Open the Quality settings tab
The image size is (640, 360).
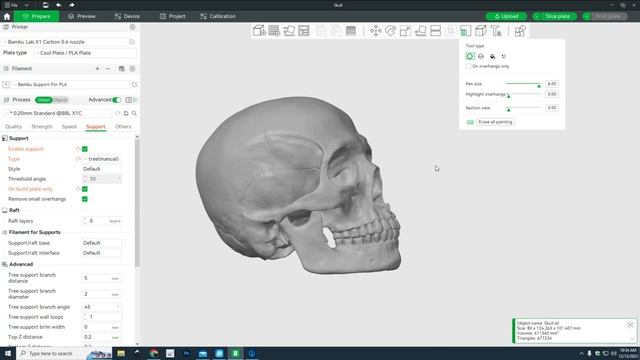(13, 127)
